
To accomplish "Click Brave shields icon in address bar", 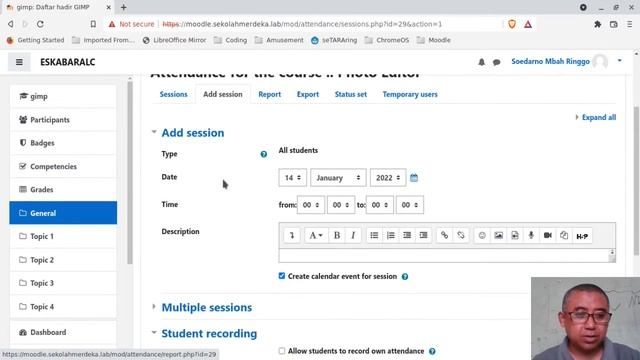I will (512, 24).
